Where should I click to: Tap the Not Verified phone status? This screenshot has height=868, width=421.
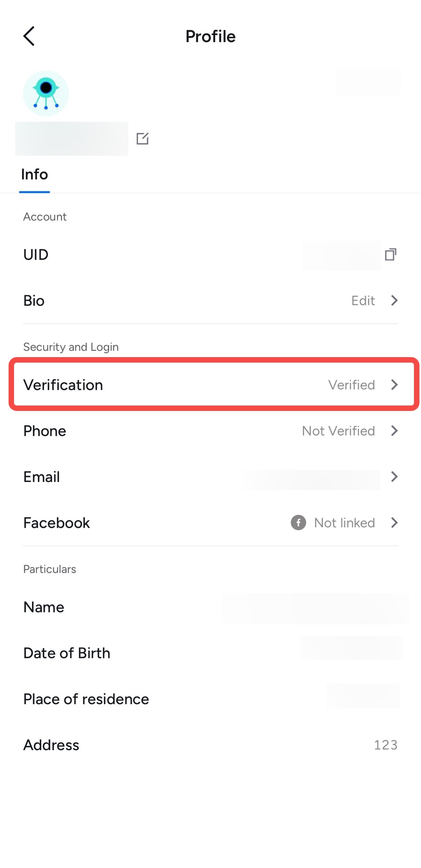click(338, 431)
